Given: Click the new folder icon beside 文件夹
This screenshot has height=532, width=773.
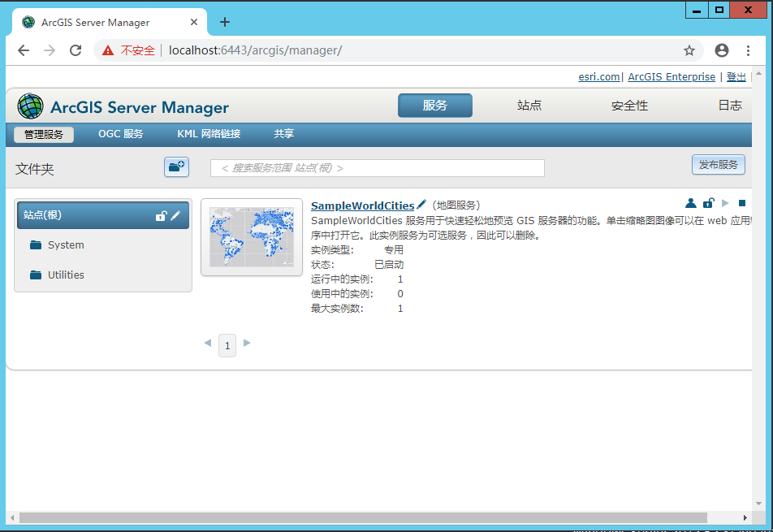Looking at the screenshot, I should (176, 167).
